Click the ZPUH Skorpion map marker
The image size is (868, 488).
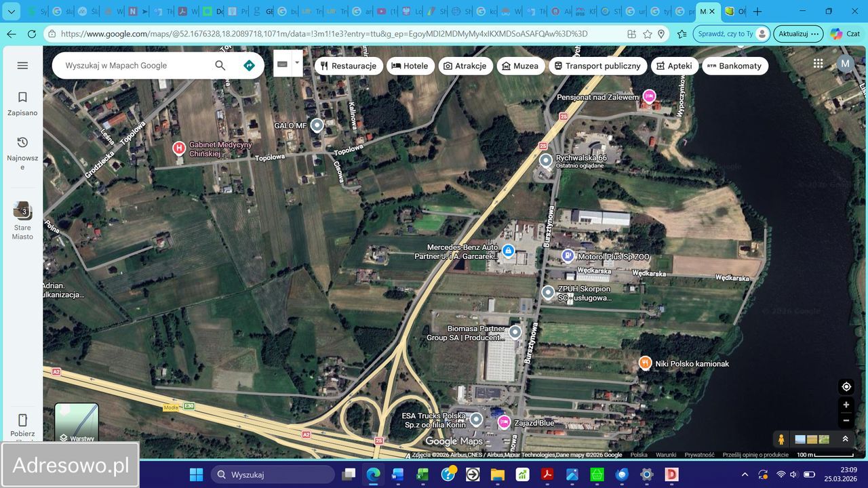[548, 293]
